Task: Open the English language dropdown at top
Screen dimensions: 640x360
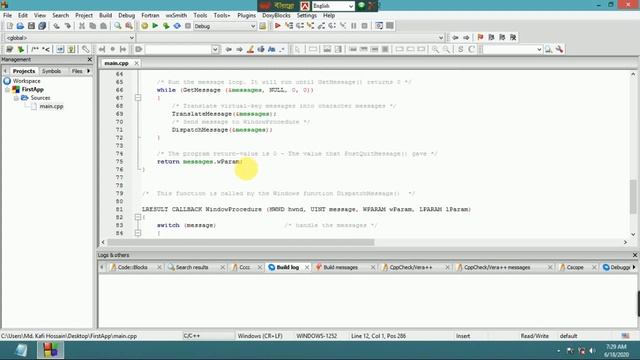Action: (351, 6)
